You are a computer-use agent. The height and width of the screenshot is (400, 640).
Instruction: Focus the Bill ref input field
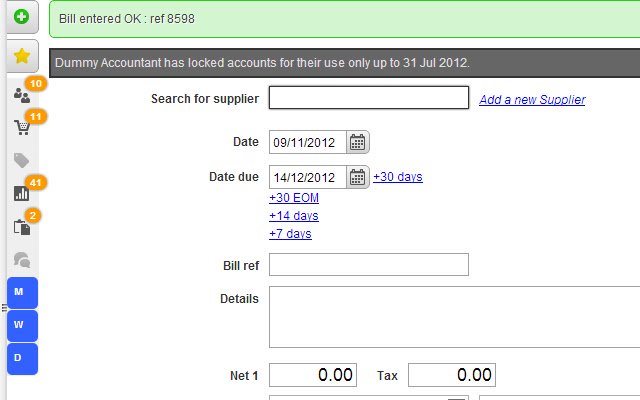pyautogui.click(x=369, y=264)
